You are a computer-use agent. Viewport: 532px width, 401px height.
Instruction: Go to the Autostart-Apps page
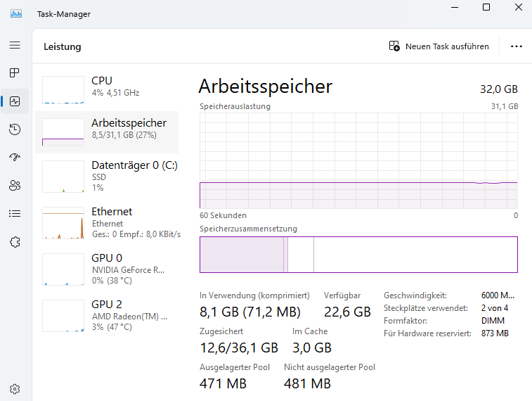click(x=15, y=158)
